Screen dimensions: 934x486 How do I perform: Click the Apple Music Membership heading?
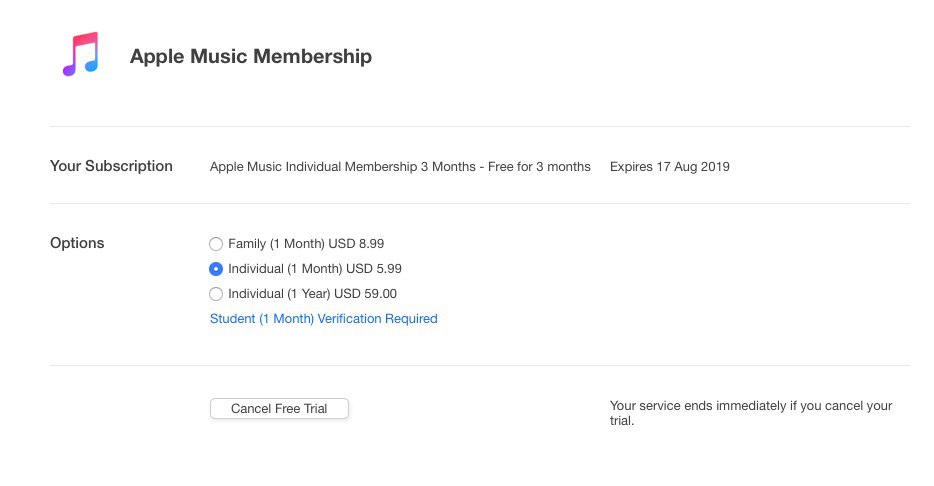point(251,57)
